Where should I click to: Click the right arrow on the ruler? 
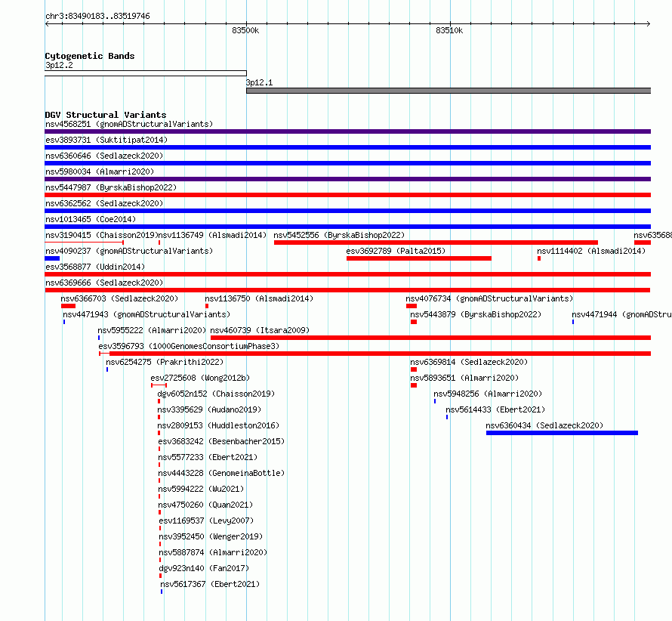[648, 24]
